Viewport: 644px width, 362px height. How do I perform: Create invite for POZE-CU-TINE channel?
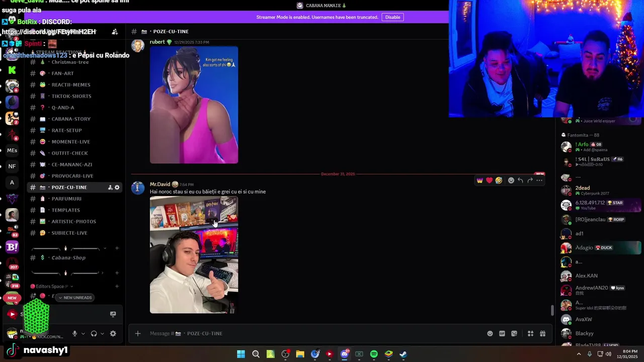pos(110,188)
